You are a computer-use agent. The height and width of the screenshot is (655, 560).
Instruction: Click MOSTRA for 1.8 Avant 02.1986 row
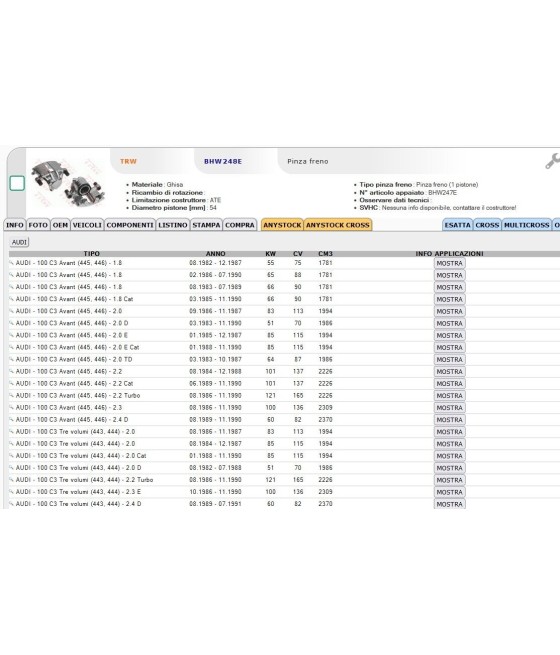click(x=449, y=275)
